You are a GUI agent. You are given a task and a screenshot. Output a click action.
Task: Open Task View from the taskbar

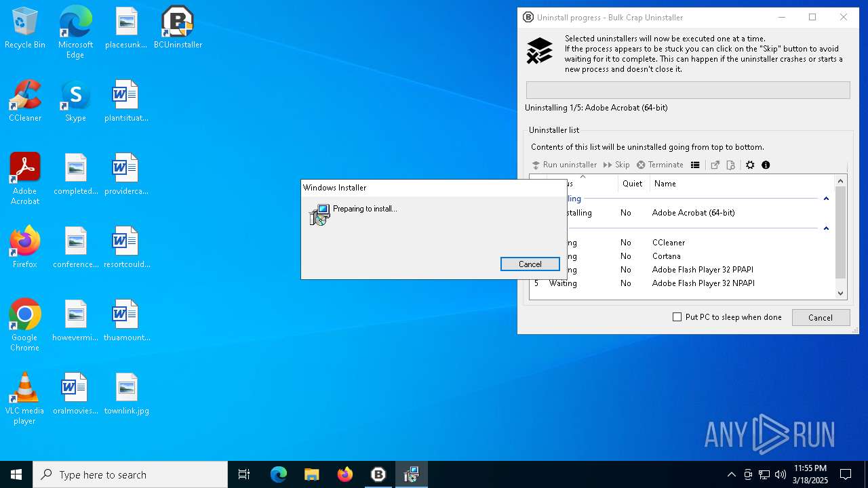(x=244, y=474)
